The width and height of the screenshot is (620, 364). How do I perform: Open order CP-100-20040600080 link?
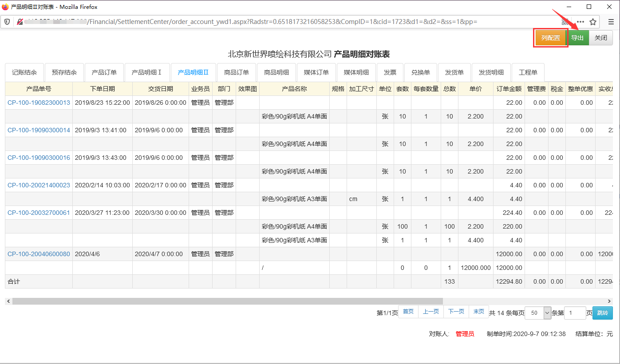pyautogui.click(x=39, y=254)
